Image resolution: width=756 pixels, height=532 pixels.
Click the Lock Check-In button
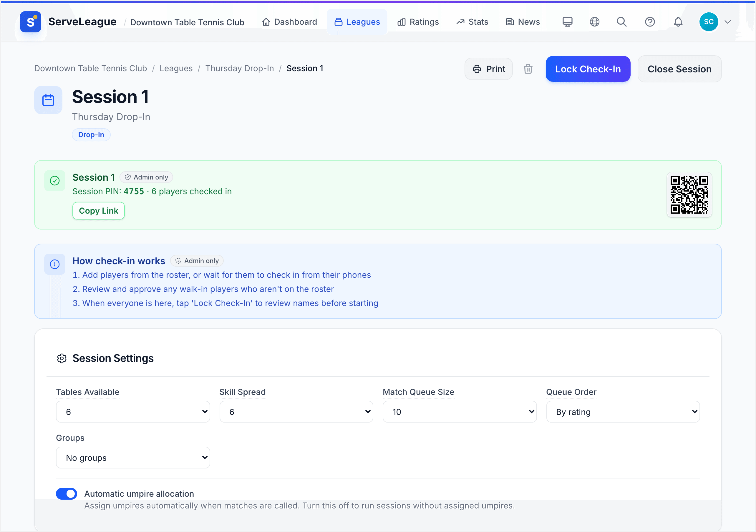pos(588,69)
